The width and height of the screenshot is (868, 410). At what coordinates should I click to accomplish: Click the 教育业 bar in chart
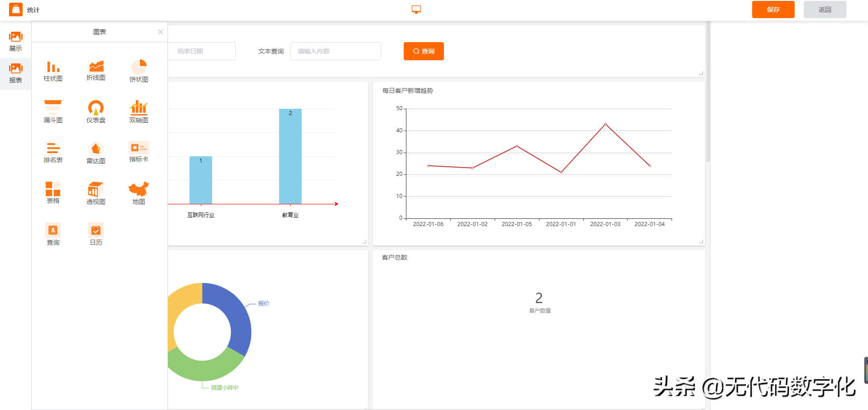pos(291,156)
